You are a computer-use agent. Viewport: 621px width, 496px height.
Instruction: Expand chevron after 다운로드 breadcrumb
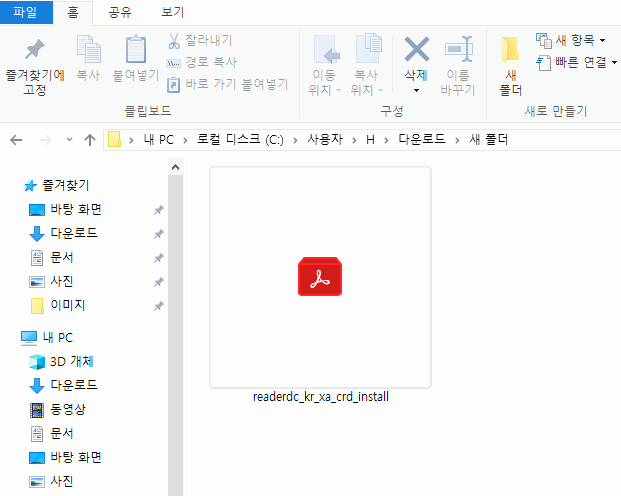[457, 140]
